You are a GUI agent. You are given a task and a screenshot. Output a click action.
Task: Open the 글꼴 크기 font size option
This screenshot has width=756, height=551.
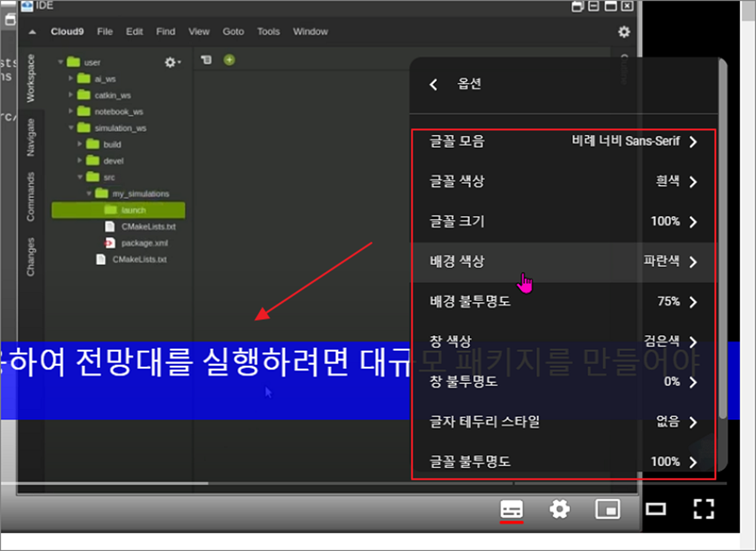[563, 221]
